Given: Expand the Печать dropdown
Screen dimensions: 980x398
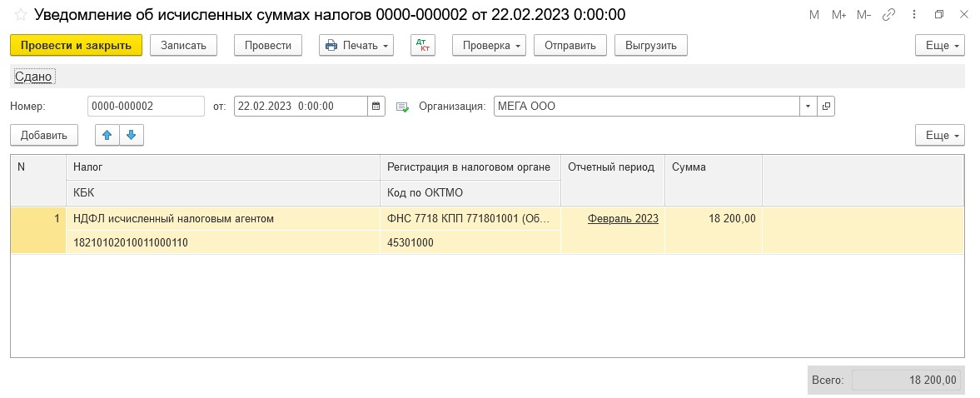Looking at the screenshot, I should pos(356,45).
